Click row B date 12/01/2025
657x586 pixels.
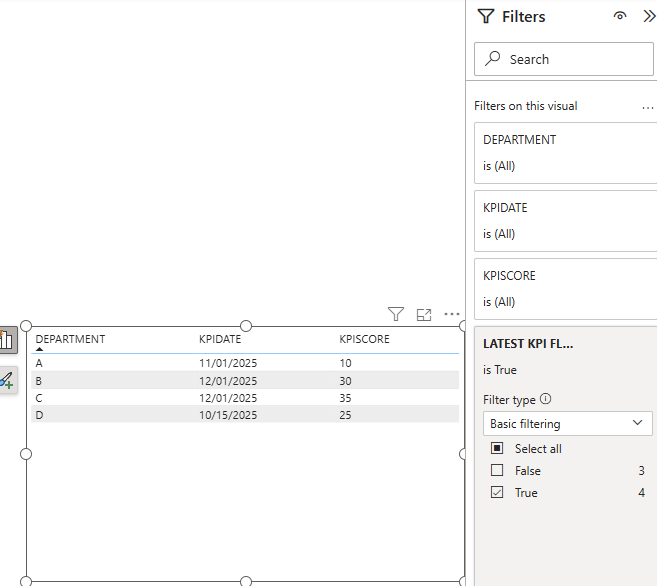228,381
